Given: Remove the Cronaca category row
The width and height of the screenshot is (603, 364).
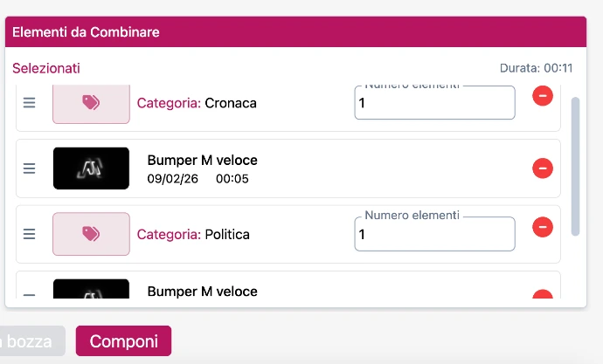Looking at the screenshot, I should point(543,96).
